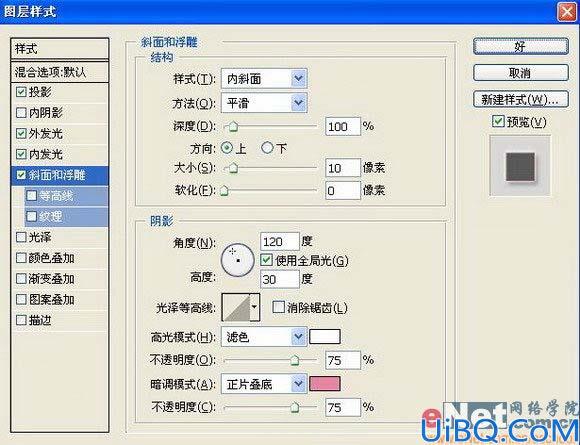This screenshot has width=580, height=445.
Task: Toggle the 投影 drop shadow checkbox
Action: click(21, 92)
